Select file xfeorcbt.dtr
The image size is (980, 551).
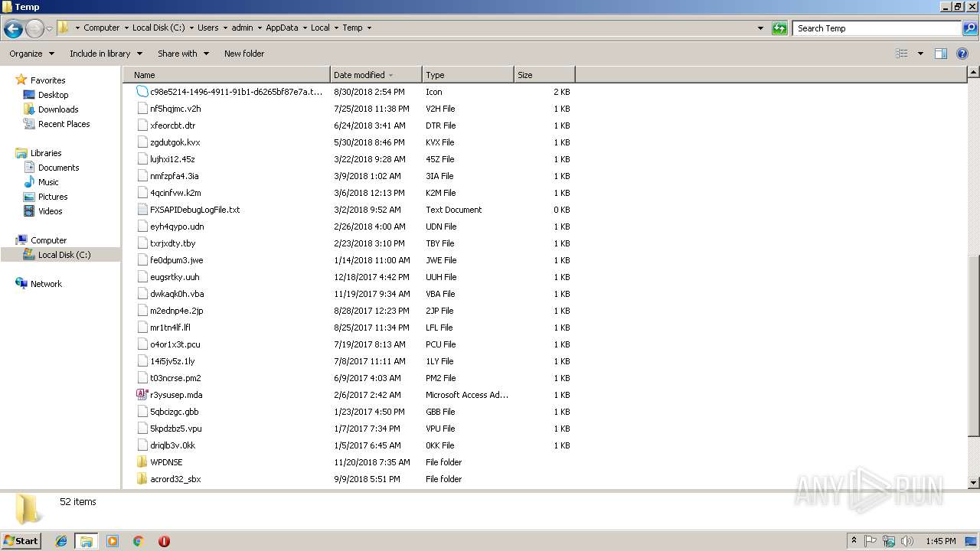(x=172, y=126)
